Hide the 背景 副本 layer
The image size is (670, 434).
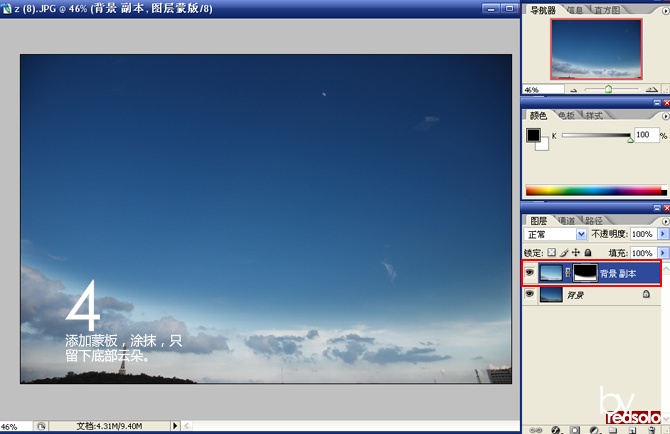(x=530, y=273)
